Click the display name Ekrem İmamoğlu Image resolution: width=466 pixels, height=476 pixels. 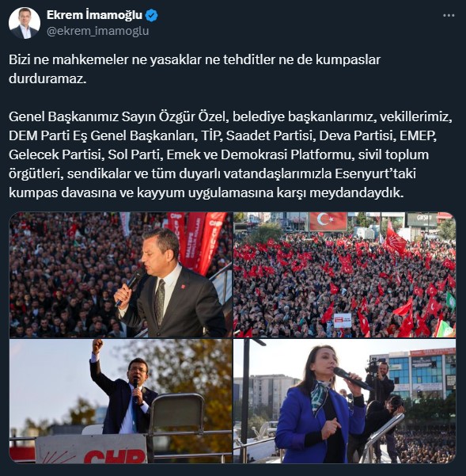coord(94,15)
